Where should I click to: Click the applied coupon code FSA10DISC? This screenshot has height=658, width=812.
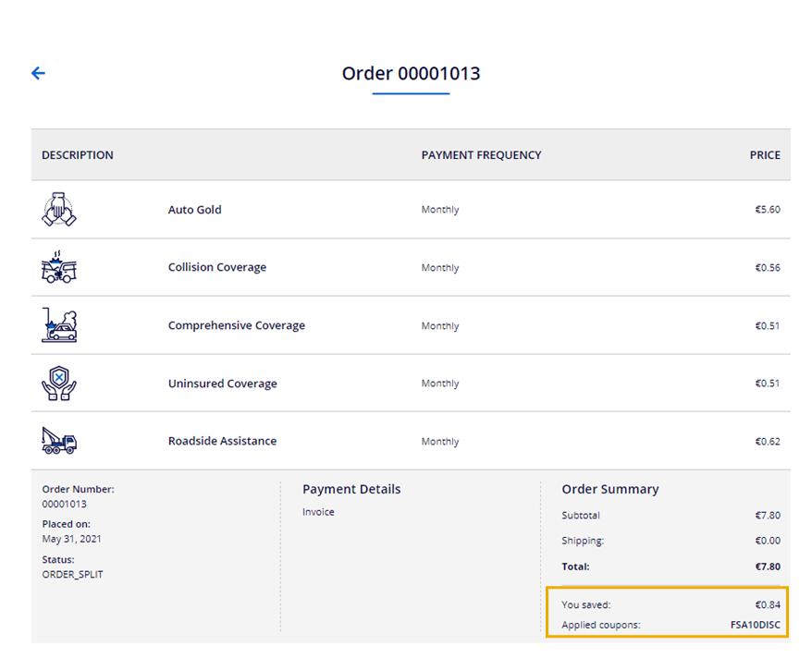755,625
